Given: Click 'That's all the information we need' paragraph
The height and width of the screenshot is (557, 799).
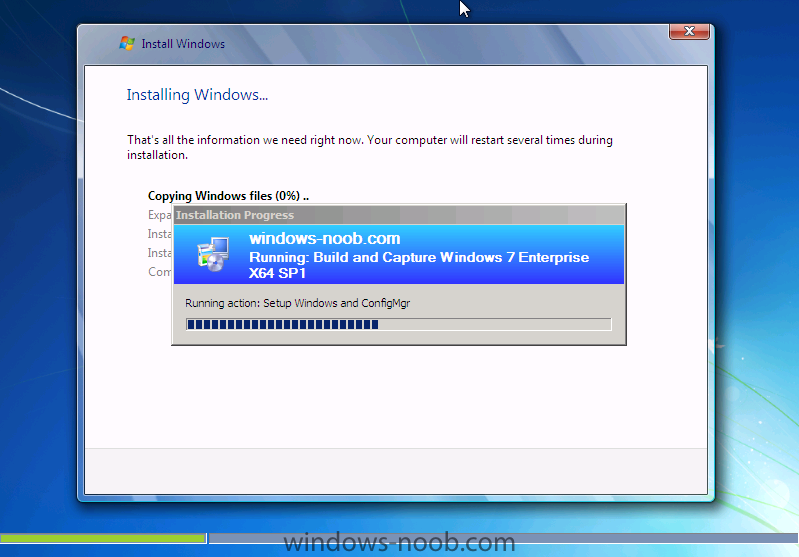Looking at the screenshot, I should [370, 147].
